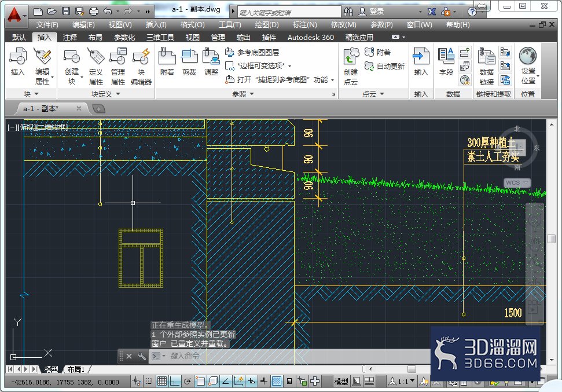Switch to the 注释 ribbon tab
This screenshot has height=392, width=562.
pos(70,37)
